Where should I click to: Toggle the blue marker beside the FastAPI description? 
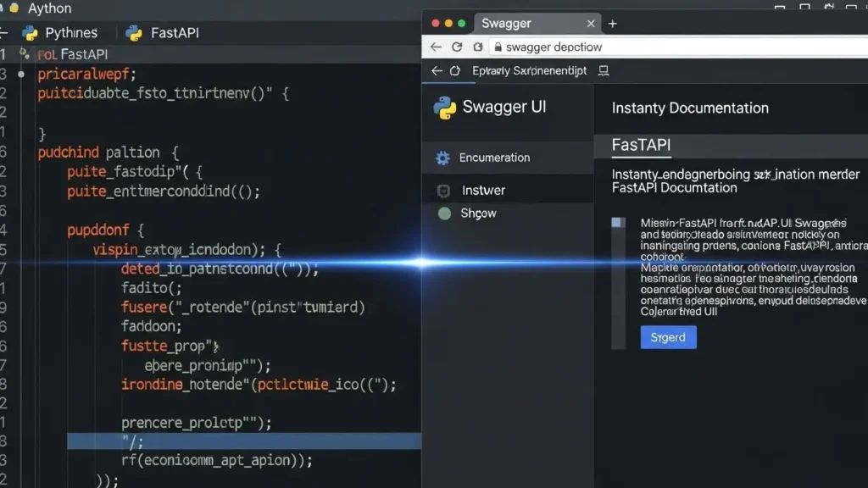pos(619,222)
